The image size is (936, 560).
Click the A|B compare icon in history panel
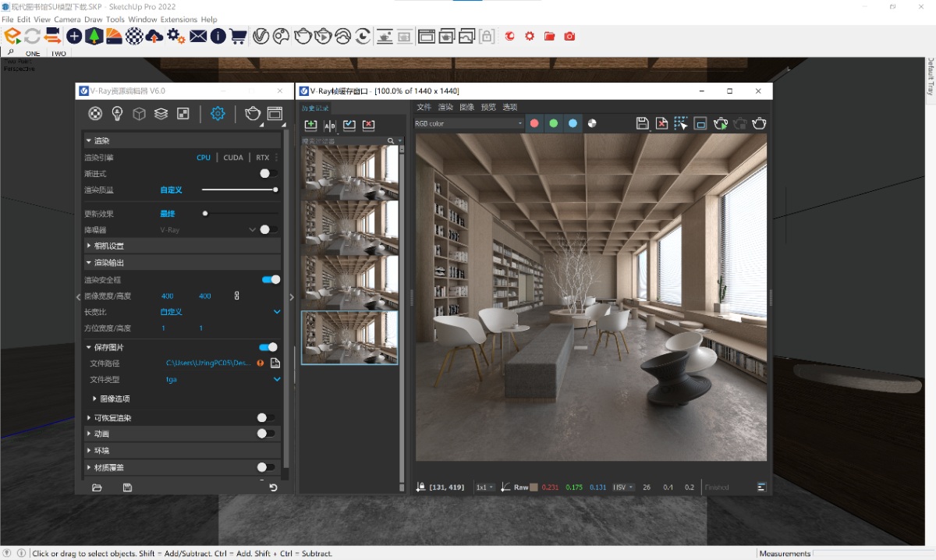329,125
